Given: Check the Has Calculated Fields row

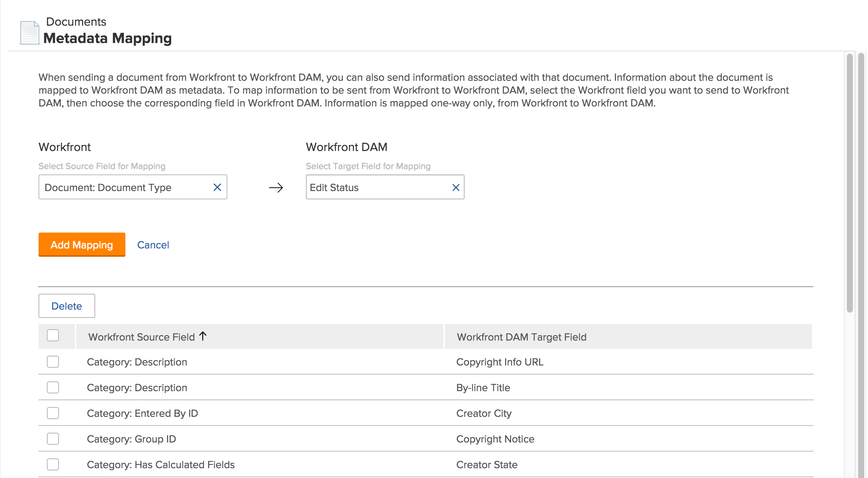Looking at the screenshot, I should 53,464.
